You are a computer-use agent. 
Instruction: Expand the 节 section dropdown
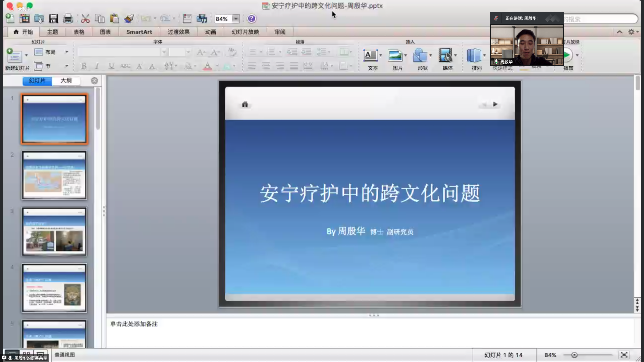[x=66, y=66]
